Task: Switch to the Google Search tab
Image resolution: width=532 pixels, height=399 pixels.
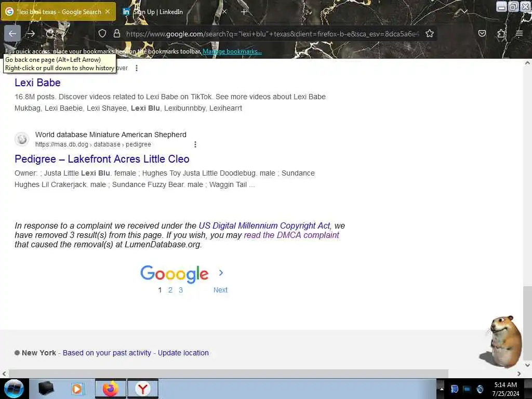Action: coord(58,11)
